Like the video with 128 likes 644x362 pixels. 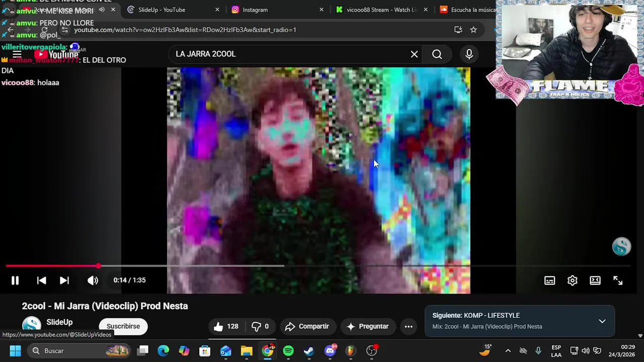click(225, 326)
